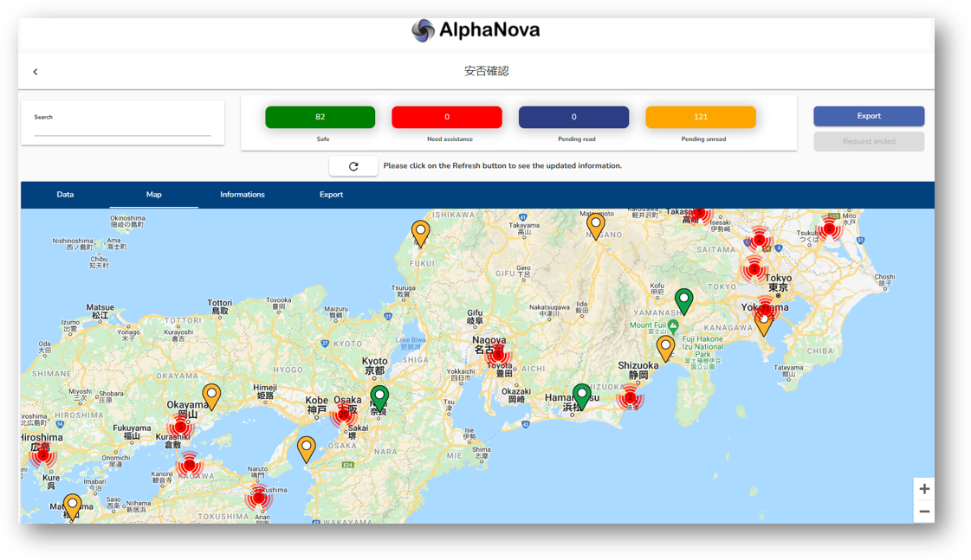Click the Tottori city label on map

click(220, 306)
